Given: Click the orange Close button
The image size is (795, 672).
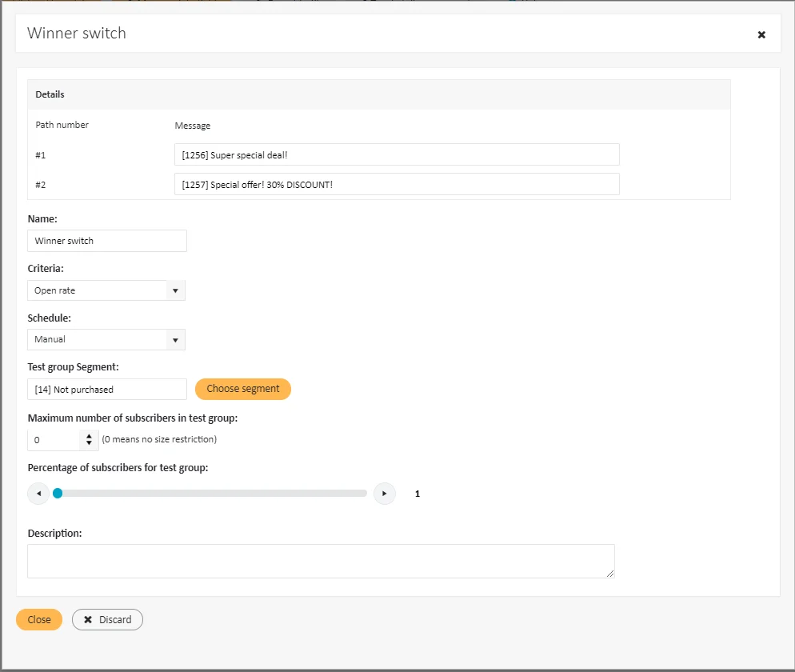Looking at the screenshot, I should point(39,620).
